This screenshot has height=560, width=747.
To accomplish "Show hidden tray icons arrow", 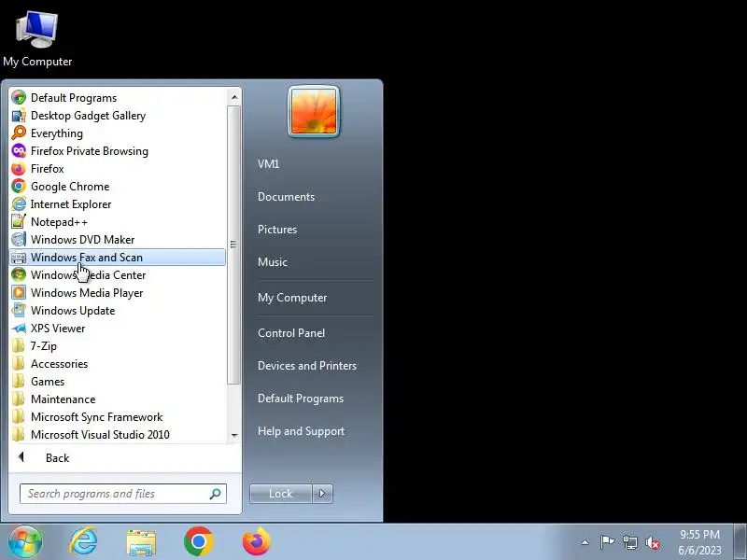I will click(585, 542).
